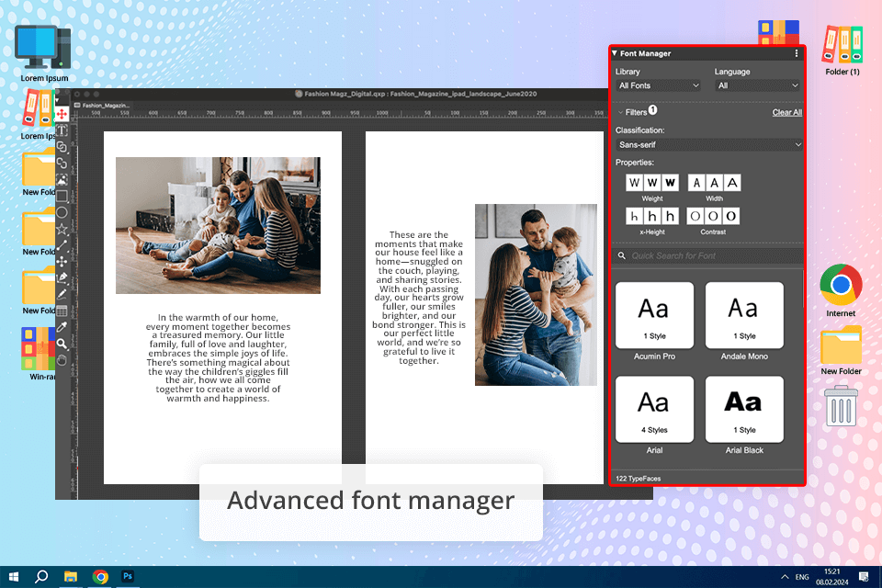The height and width of the screenshot is (588, 882).
Task: Open the Language dropdown
Action: (x=758, y=85)
